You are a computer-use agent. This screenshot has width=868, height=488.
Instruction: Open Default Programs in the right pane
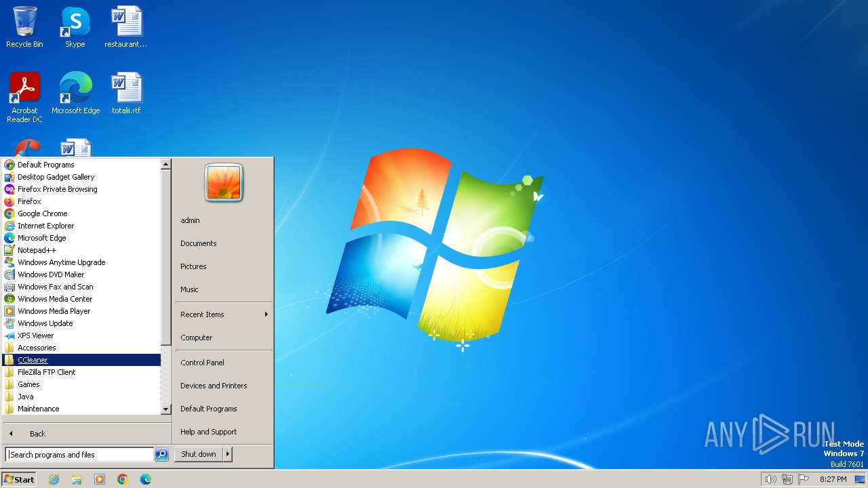pyautogui.click(x=224, y=409)
